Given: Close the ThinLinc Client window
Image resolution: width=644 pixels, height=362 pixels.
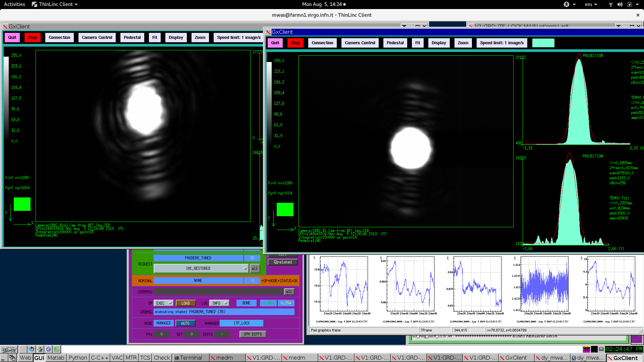Looking at the screenshot, I should click(x=638, y=15).
